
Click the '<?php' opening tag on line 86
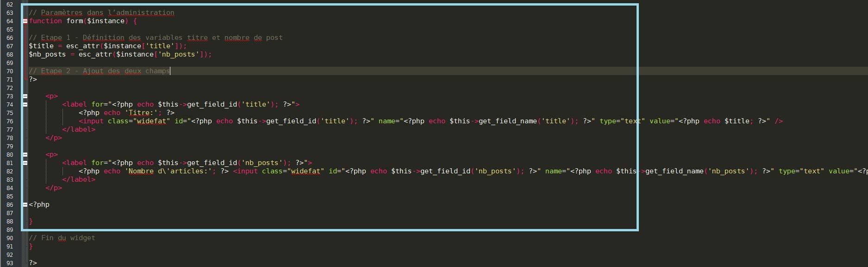coord(39,204)
